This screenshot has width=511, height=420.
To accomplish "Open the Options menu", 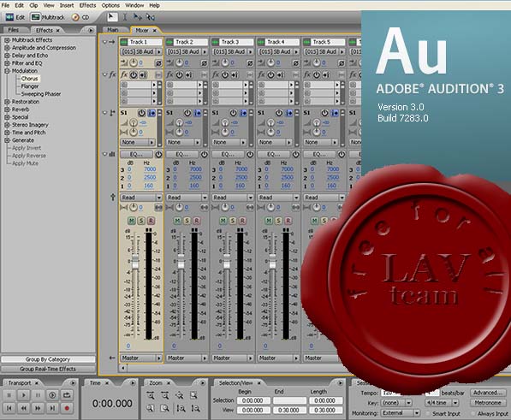I will (x=110, y=5).
